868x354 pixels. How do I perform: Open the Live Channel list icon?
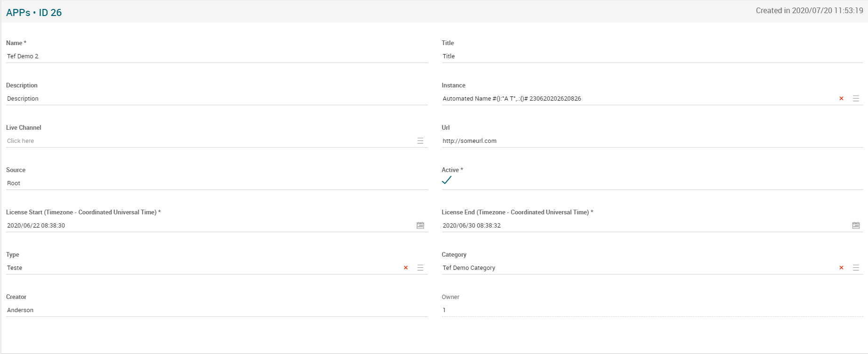[420, 141]
